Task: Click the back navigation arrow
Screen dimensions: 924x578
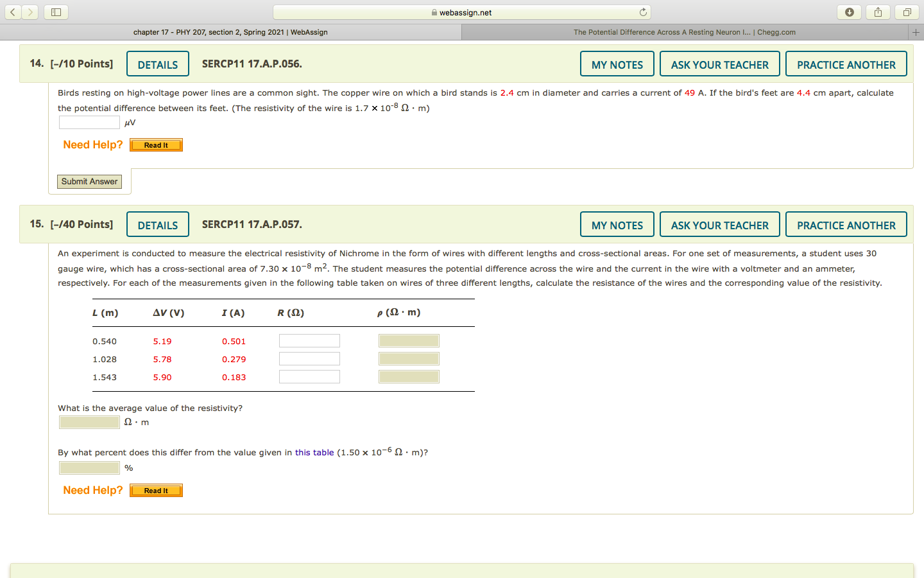Action: click(x=13, y=12)
